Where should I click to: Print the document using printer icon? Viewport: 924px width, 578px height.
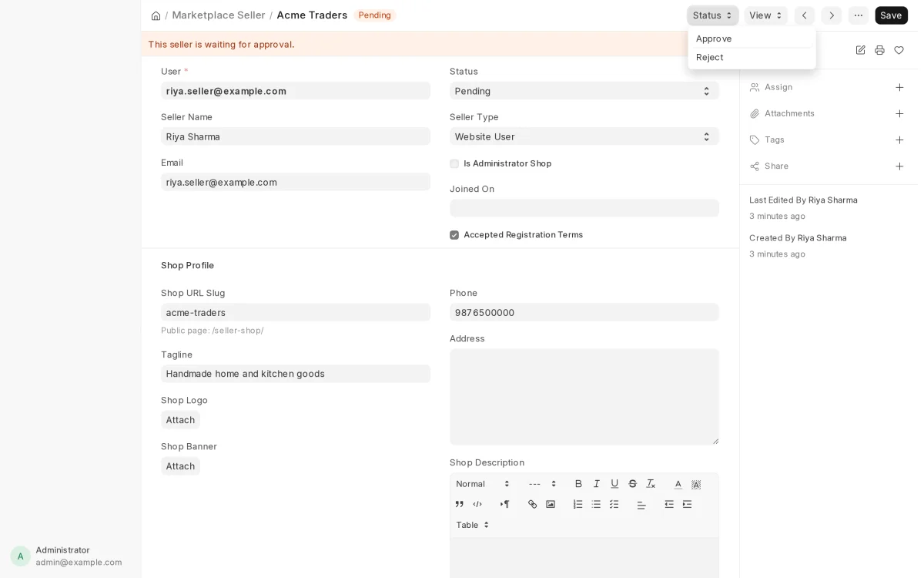[x=879, y=50]
